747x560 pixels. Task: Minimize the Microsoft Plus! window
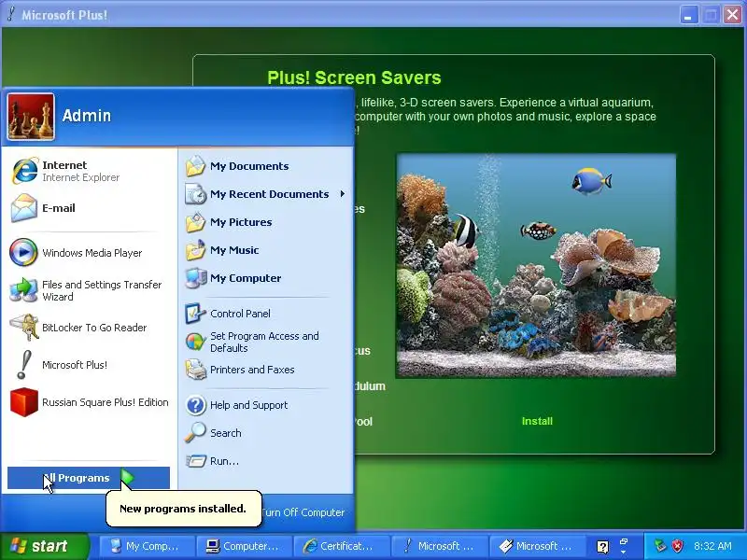tap(688, 15)
